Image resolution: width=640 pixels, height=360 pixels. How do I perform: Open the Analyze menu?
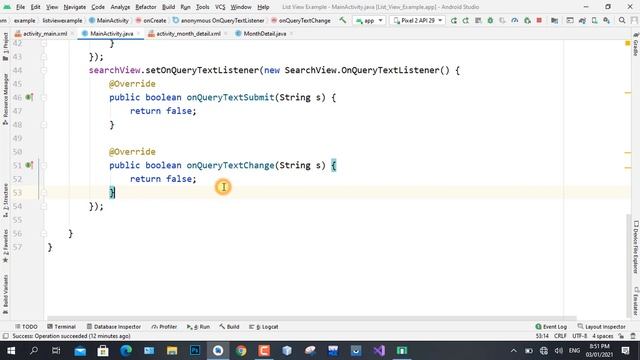[x=120, y=7]
